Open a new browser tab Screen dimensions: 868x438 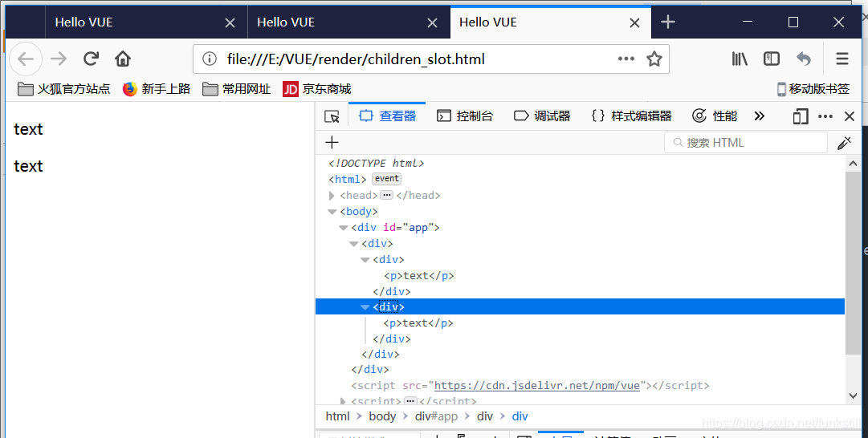click(x=668, y=22)
